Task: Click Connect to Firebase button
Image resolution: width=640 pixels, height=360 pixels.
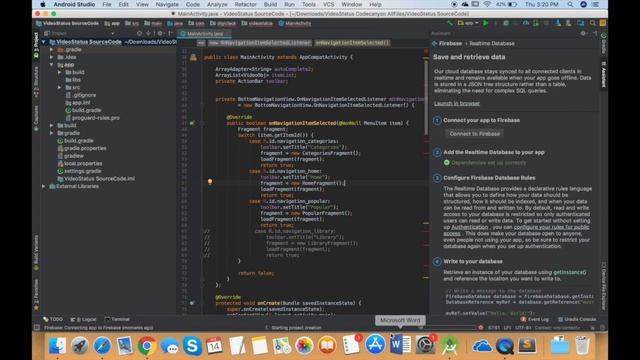Action: point(474,133)
